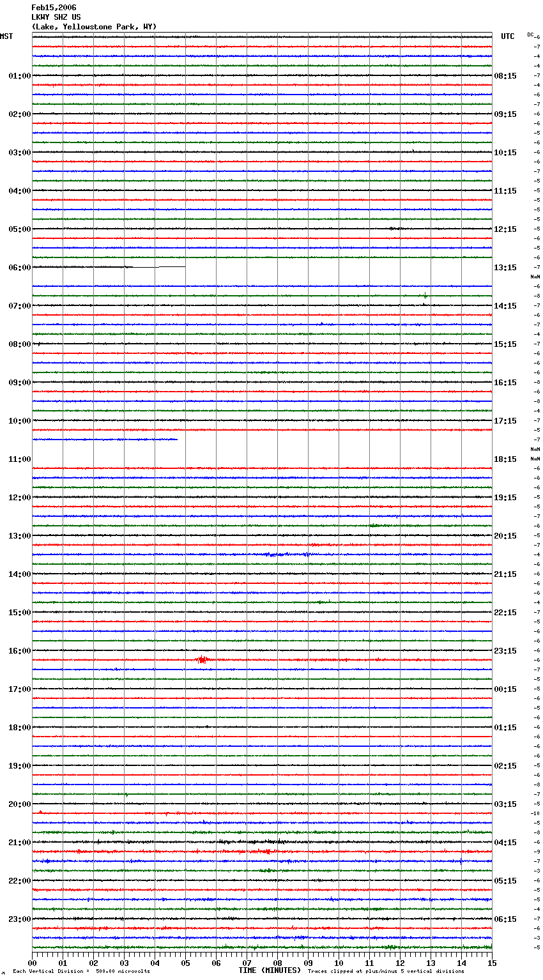Image resolution: width=543 pixels, height=980 pixels.
Task: Click the 15:15 UTC time label
Action: pyautogui.click(x=505, y=344)
